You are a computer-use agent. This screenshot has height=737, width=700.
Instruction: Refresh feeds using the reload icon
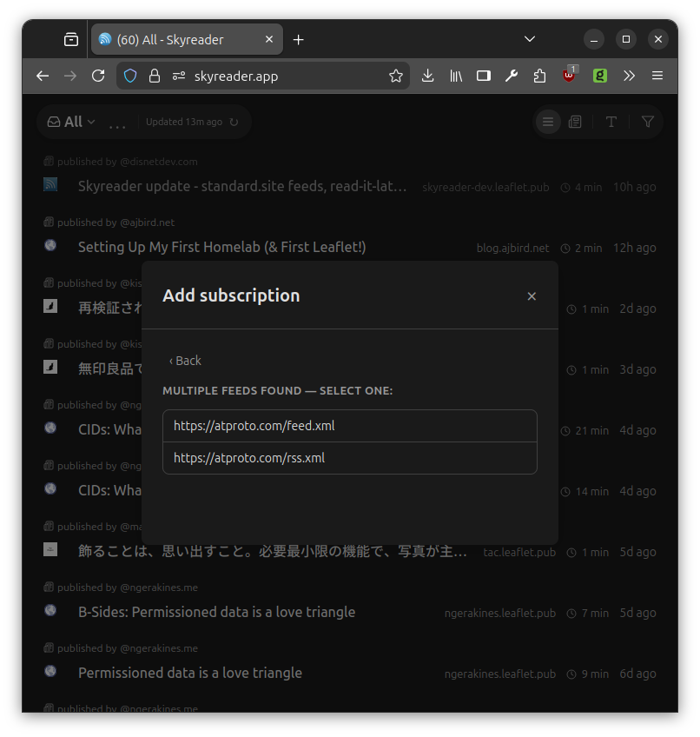pyautogui.click(x=234, y=123)
